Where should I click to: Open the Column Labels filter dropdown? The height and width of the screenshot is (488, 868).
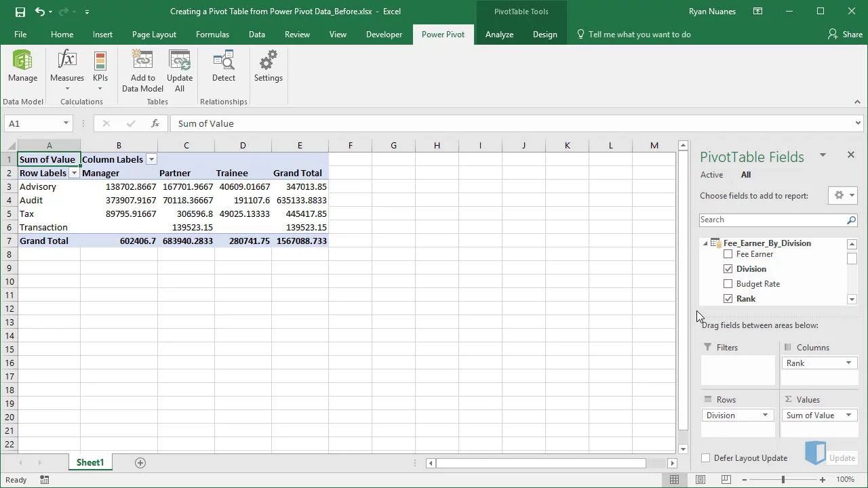[x=152, y=159]
